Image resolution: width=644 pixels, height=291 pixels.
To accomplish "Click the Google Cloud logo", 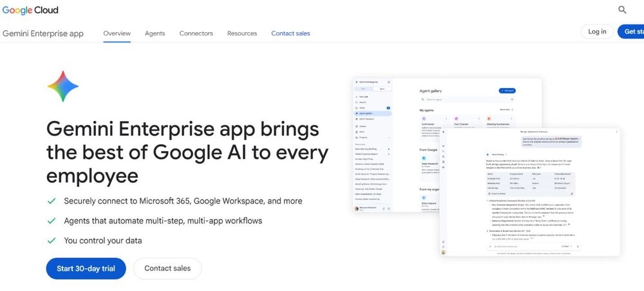I will click(x=30, y=10).
